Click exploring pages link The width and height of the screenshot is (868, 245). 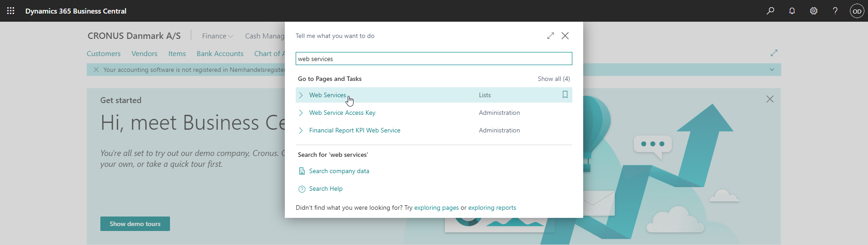[436, 207]
